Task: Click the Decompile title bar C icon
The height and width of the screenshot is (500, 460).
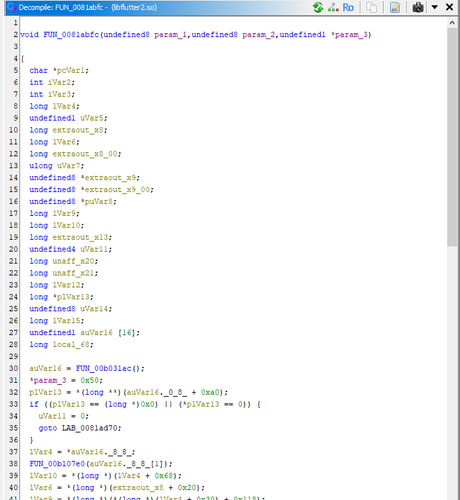Action: click(11, 7)
